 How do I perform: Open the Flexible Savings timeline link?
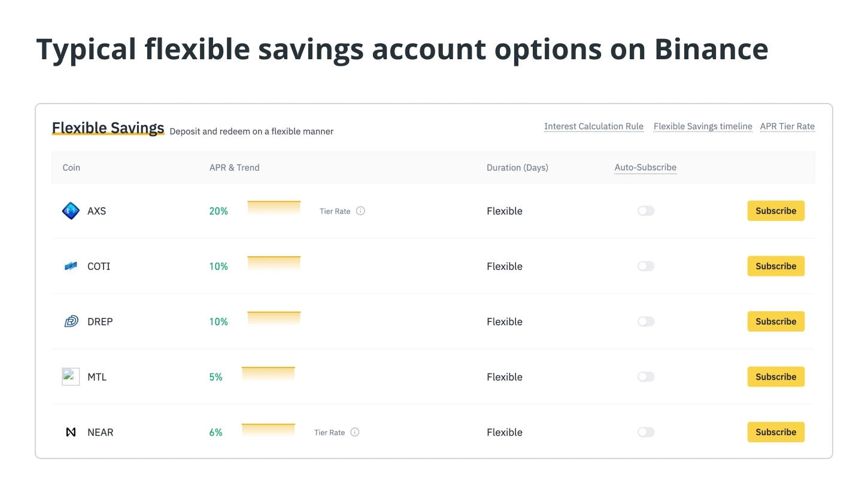pos(703,126)
